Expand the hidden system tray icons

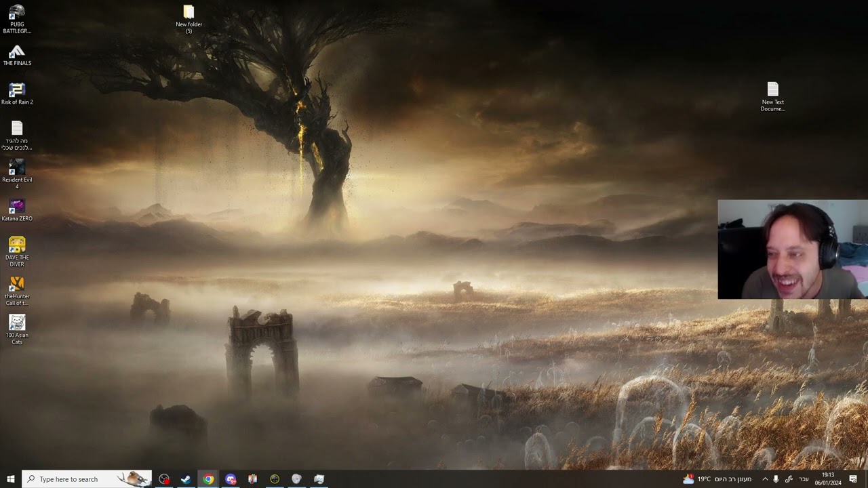(765, 479)
